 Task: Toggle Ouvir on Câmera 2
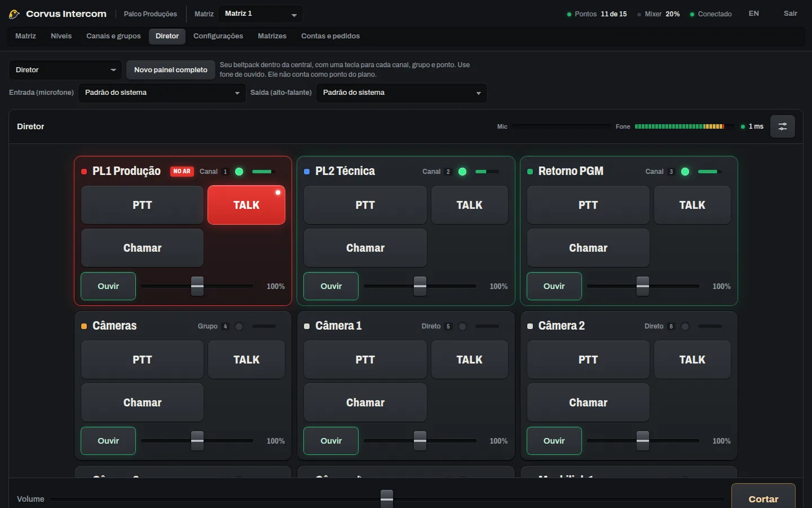click(554, 441)
